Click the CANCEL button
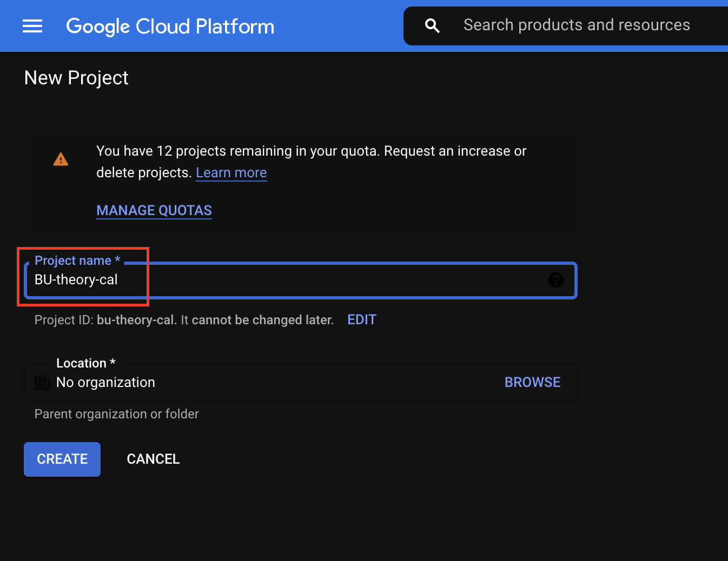Viewport: 728px width, 561px height. tap(153, 459)
